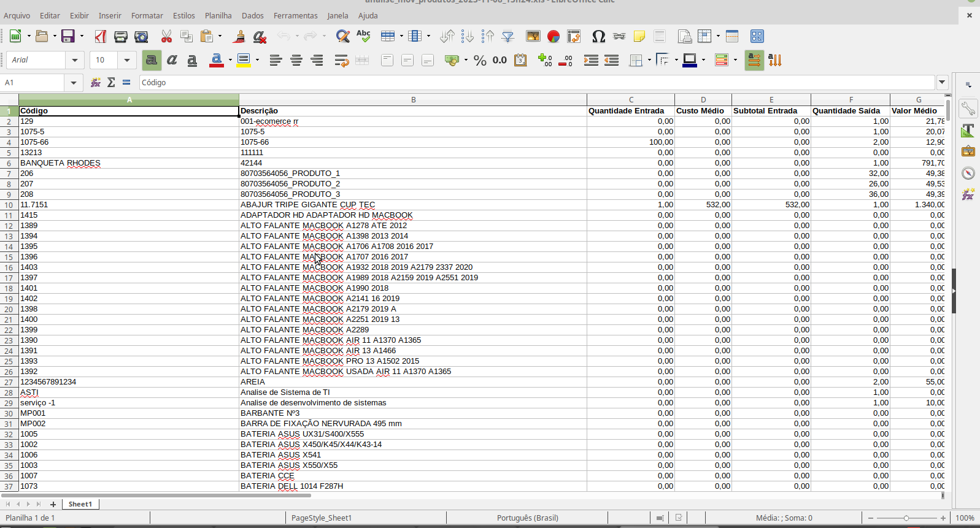This screenshot has width=980, height=528.
Task: Open the sidebar Navigator
Action: (968, 173)
